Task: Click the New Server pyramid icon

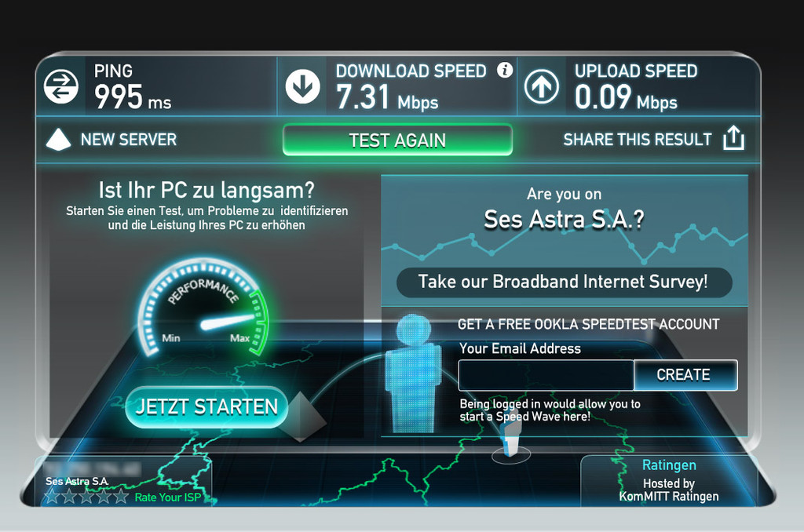Action: (x=58, y=140)
